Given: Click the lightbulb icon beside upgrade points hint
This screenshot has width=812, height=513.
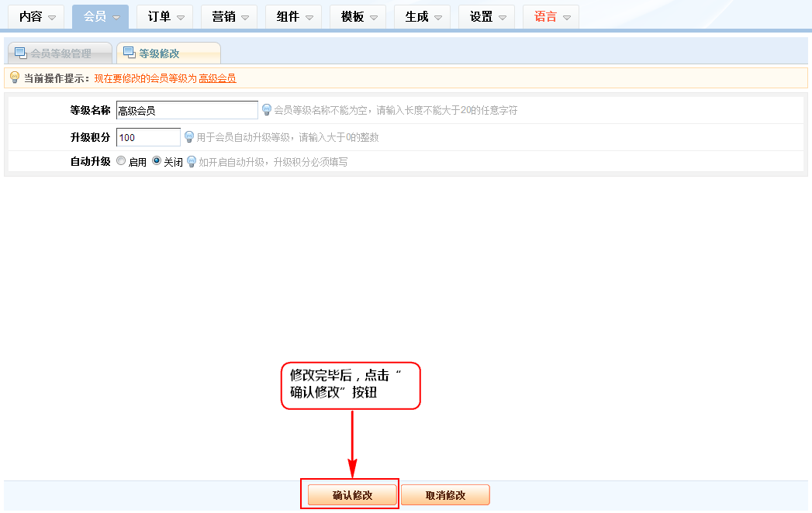Looking at the screenshot, I should 188,137.
